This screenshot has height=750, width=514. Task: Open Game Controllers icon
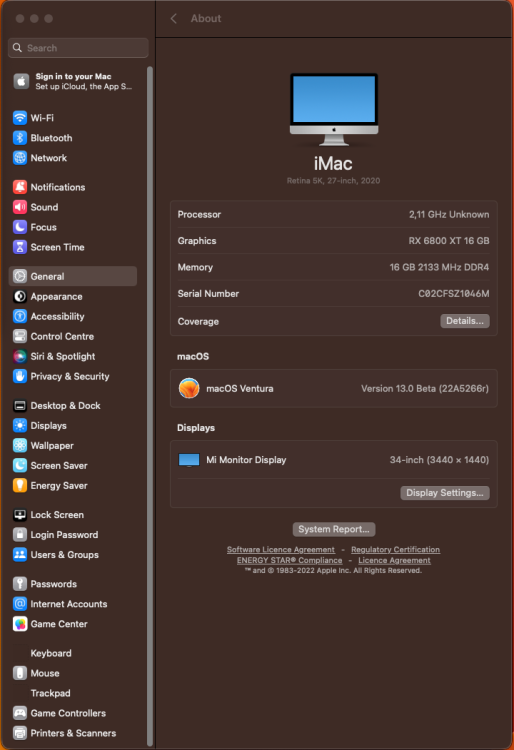(x=20, y=713)
